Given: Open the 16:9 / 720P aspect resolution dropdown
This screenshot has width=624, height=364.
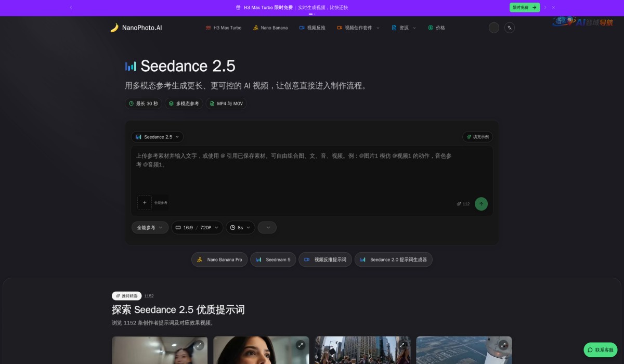Looking at the screenshot, I should pyautogui.click(x=197, y=227).
